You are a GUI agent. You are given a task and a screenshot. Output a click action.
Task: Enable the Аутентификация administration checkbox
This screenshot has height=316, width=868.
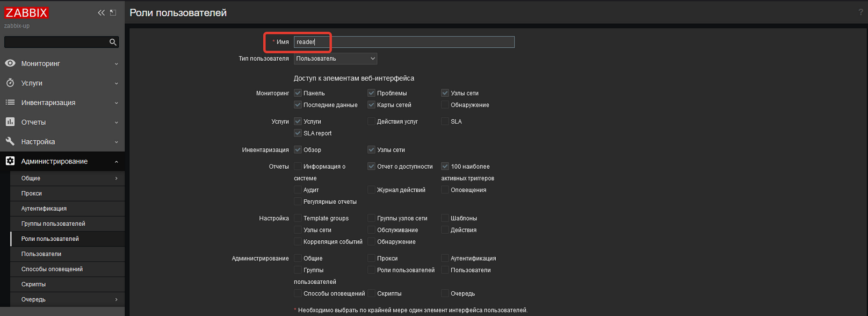445,258
